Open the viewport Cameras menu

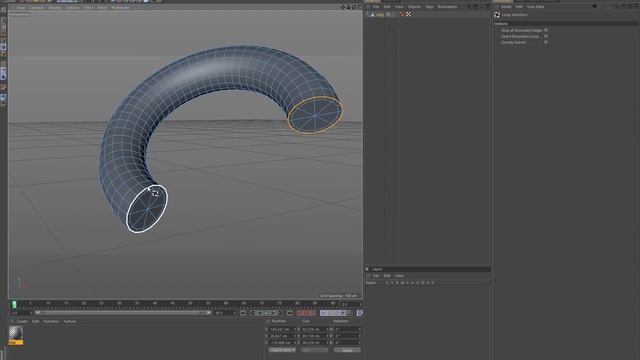(37, 7)
